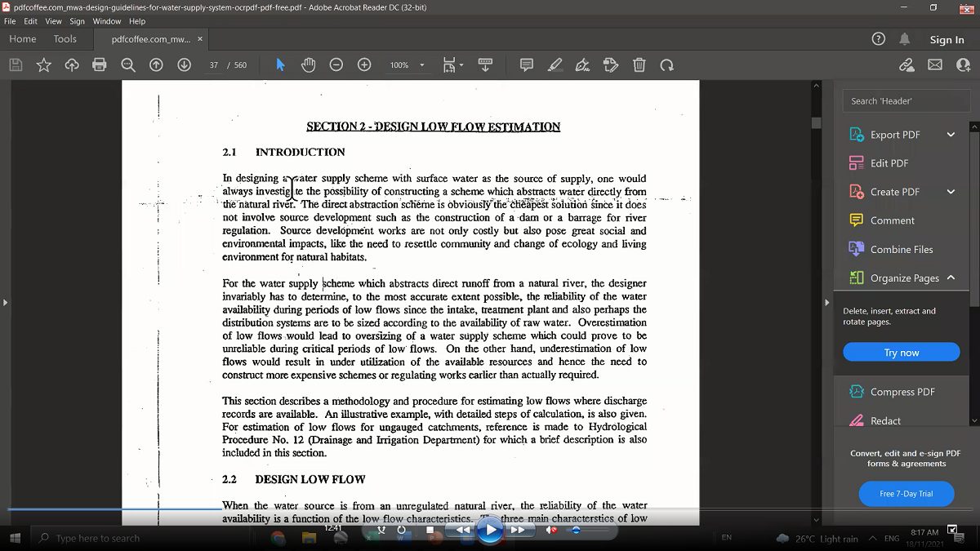Image resolution: width=980 pixels, height=551 pixels.
Task: Click the video fast forward button
Action: tap(518, 530)
